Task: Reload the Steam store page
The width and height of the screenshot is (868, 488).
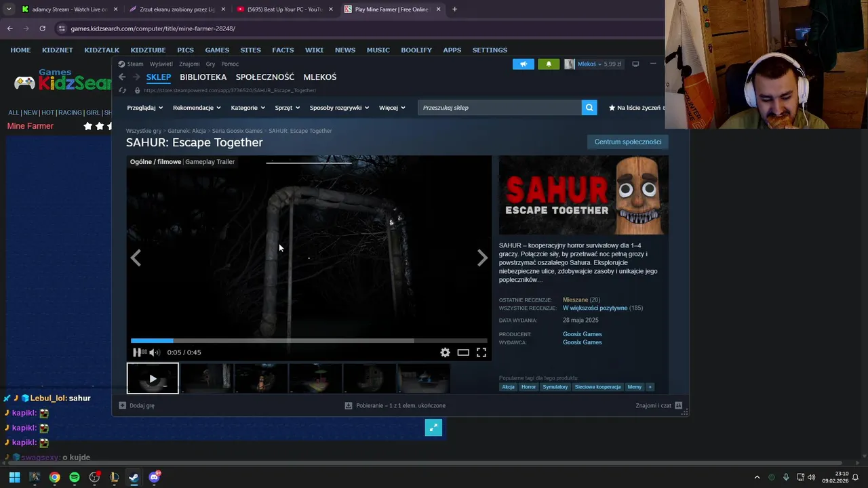Action: click(x=122, y=90)
